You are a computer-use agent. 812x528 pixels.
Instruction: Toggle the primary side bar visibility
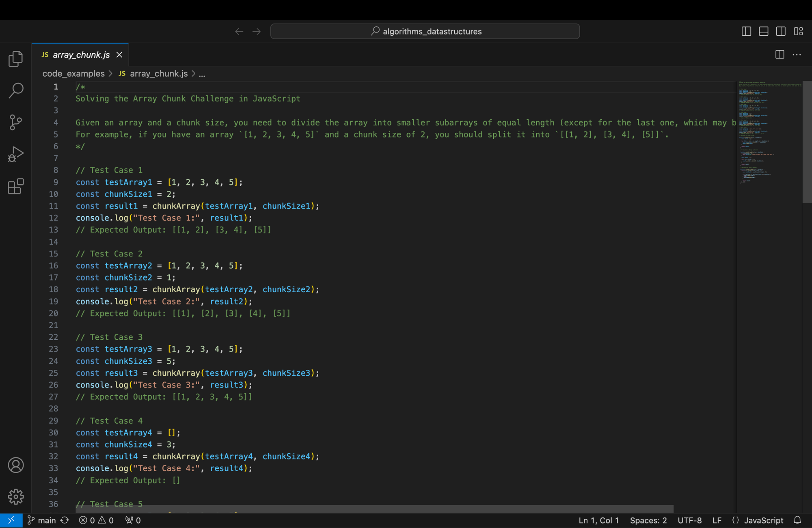[x=746, y=31]
